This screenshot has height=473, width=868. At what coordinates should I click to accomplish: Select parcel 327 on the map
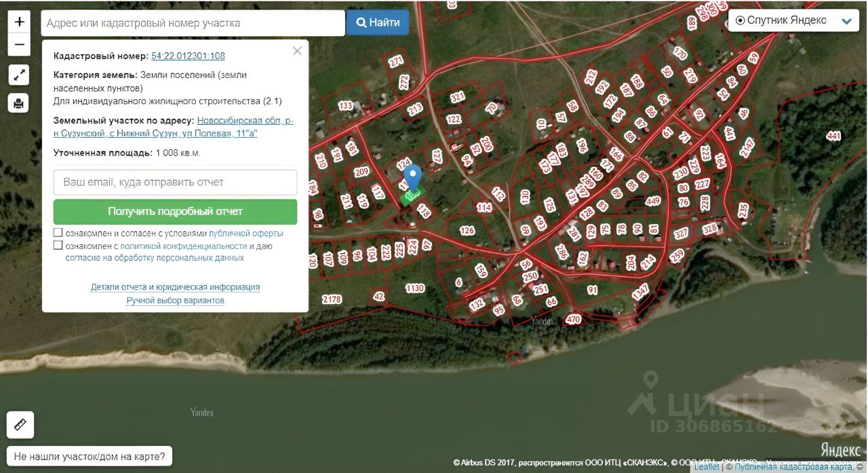[681, 233]
